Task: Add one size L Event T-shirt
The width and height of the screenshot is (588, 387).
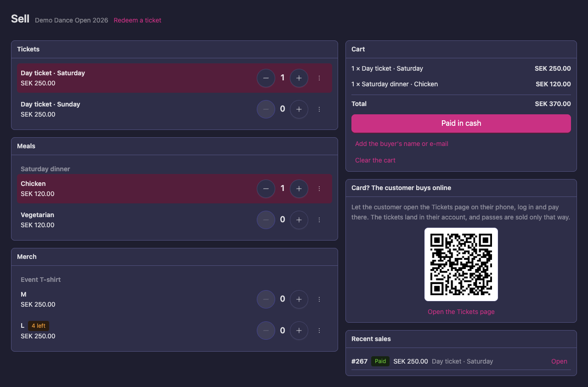Action: pos(299,331)
